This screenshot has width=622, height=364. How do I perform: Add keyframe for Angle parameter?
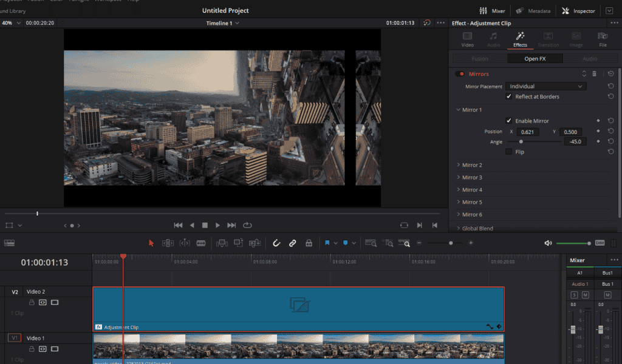tap(598, 141)
